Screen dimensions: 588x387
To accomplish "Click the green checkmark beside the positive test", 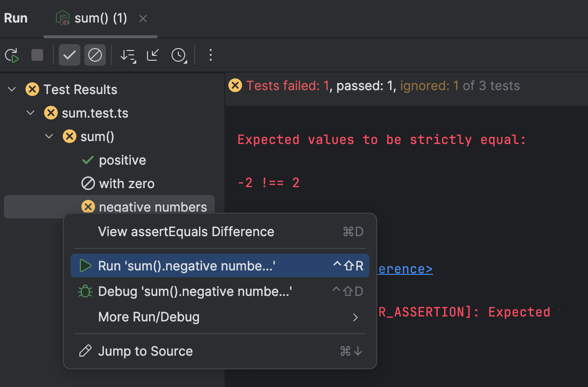I will [88, 160].
